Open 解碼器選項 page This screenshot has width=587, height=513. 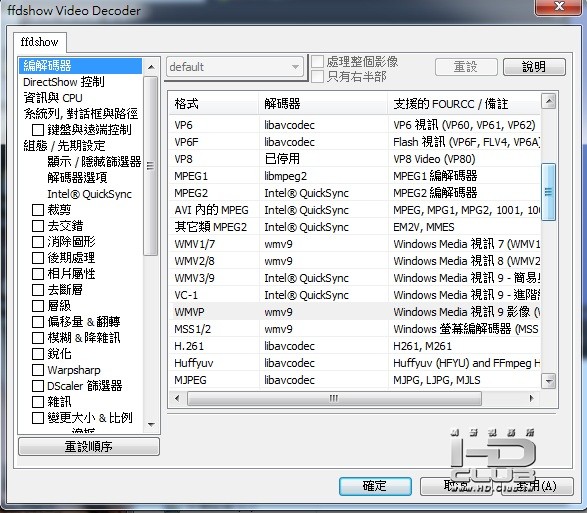[x=77, y=177]
